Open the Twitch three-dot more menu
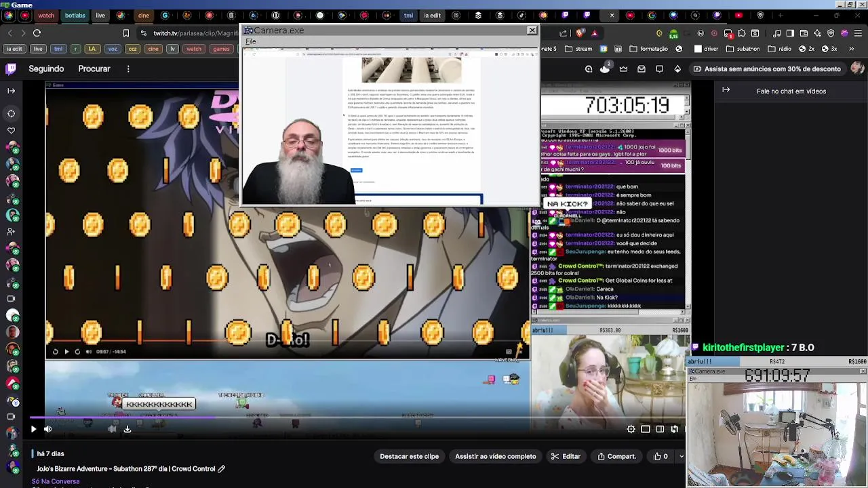The height and width of the screenshot is (488, 868). [128, 68]
